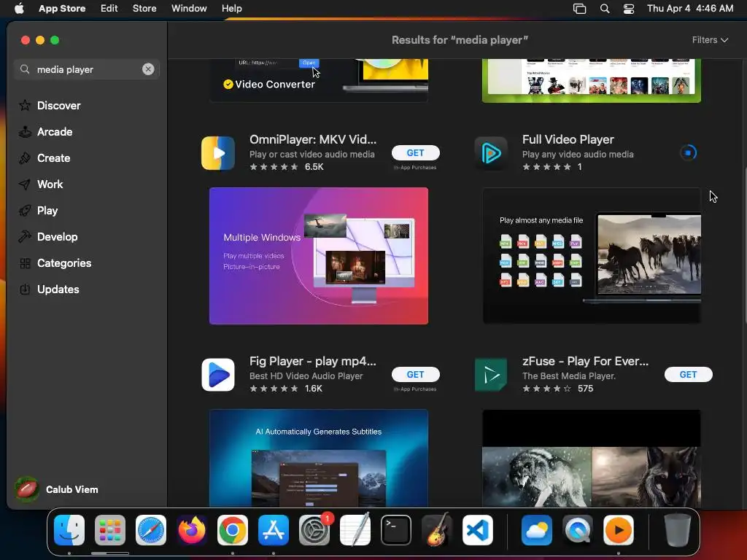Open Terminal from the Dock
Screen dimensions: 747x560
click(396, 530)
